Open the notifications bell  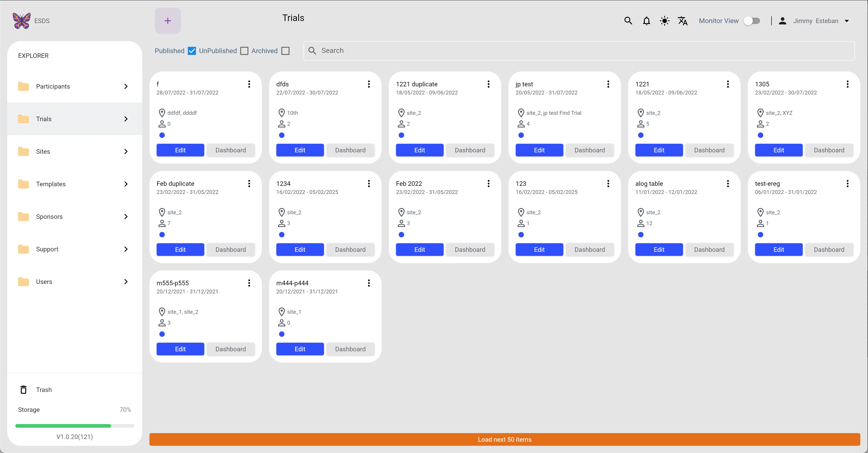pyautogui.click(x=646, y=21)
